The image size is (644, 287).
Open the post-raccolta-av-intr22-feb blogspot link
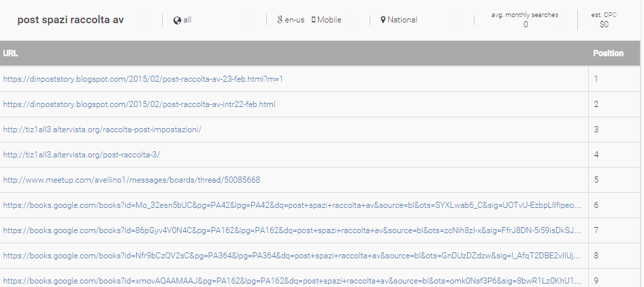click(140, 104)
